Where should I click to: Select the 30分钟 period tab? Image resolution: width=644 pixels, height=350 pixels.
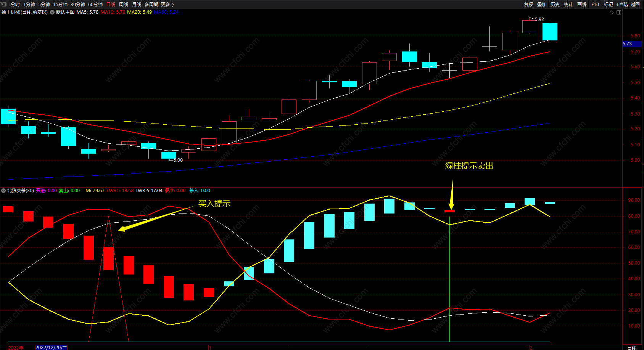[78, 5]
